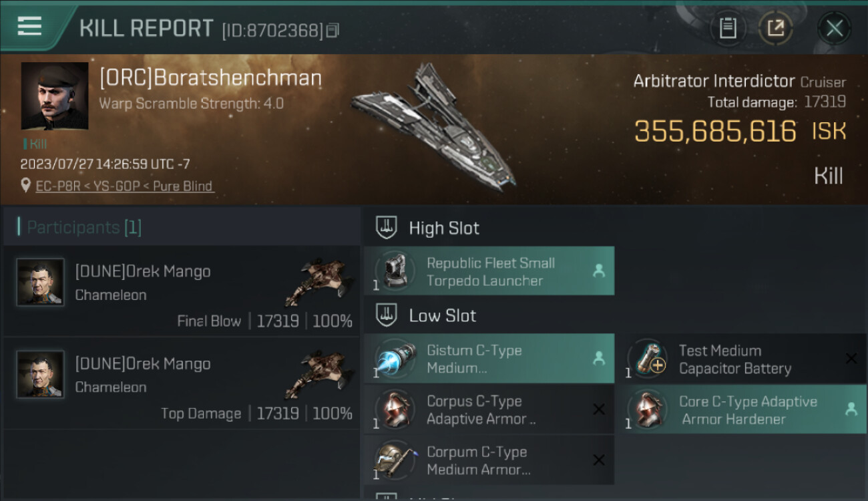Toggle person icon on Core C-Type Hardener
This screenshot has height=501, width=868.
click(851, 409)
